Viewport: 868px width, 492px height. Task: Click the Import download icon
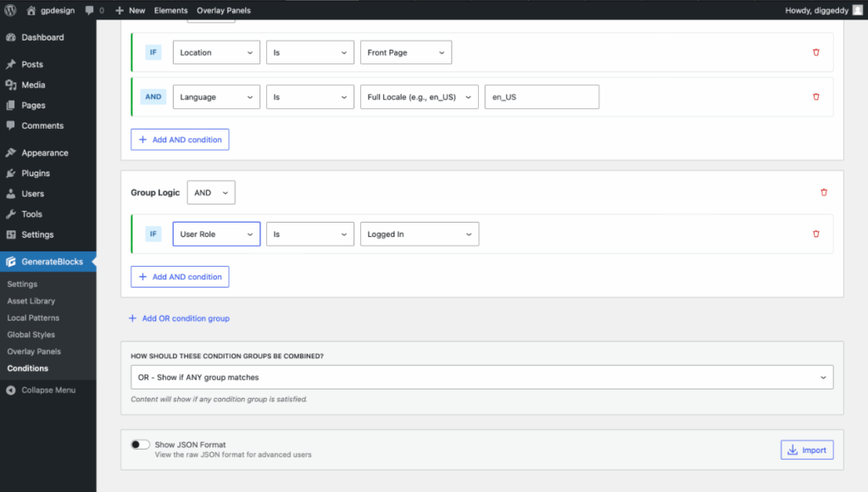pyautogui.click(x=793, y=450)
